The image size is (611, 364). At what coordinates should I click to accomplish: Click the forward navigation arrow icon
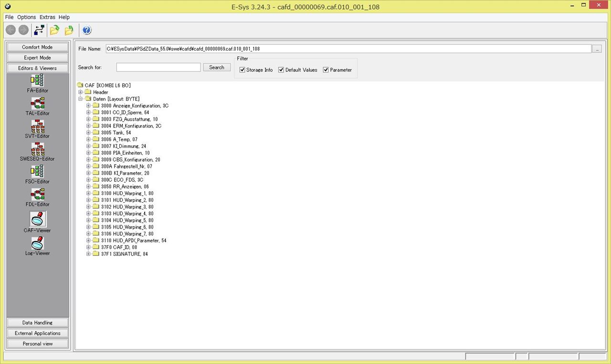(23, 30)
